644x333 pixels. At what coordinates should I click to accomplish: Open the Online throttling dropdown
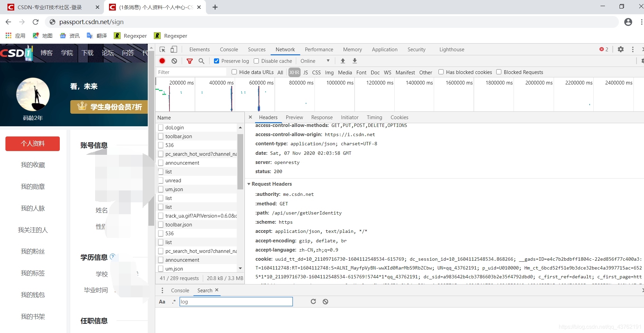[315, 61]
